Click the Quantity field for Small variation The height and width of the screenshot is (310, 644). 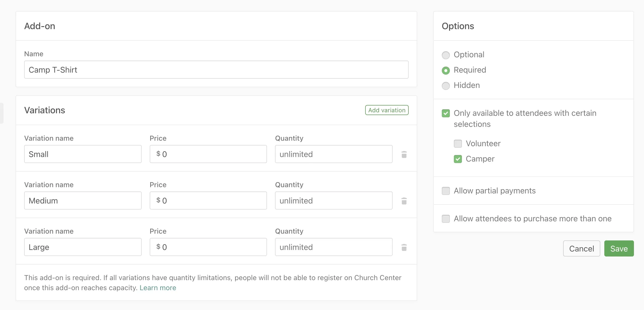click(x=333, y=154)
